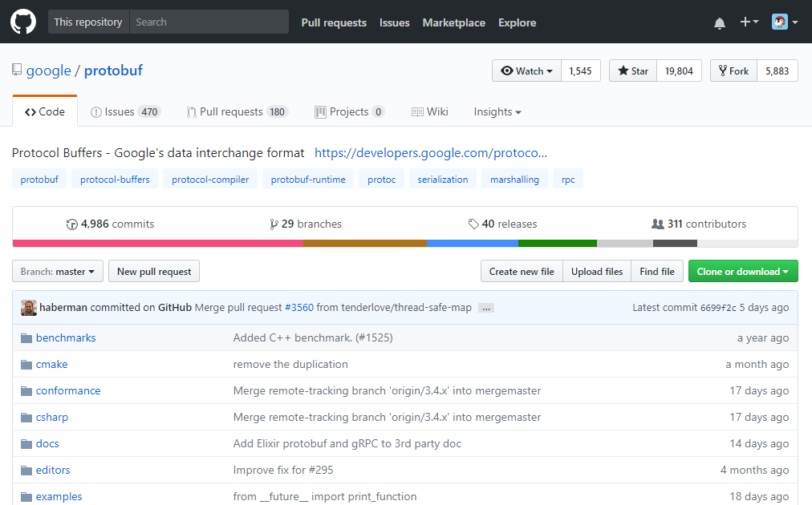Select the protocol-buffers topic tag
The height and width of the screenshot is (505, 812).
click(x=115, y=180)
